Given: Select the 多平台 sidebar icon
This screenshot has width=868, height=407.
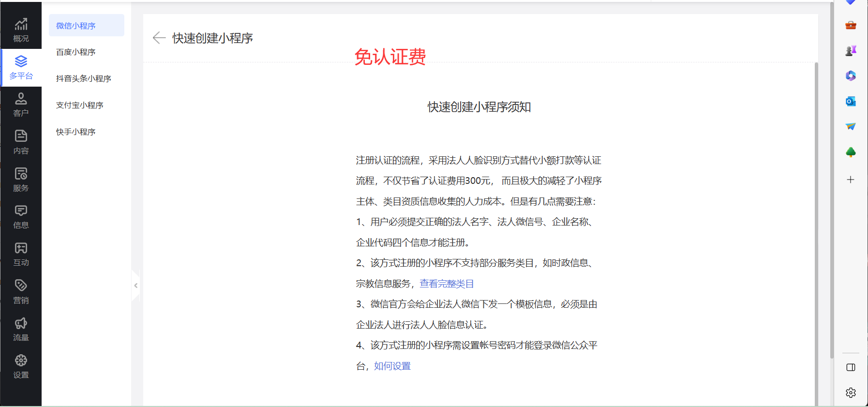Looking at the screenshot, I should [x=21, y=67].
